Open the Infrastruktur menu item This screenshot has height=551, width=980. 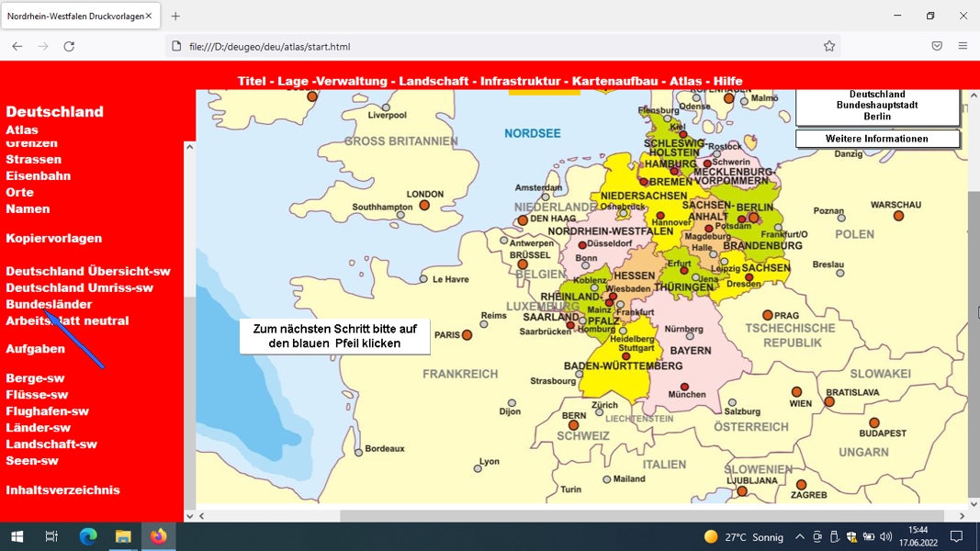click(520, 81)
